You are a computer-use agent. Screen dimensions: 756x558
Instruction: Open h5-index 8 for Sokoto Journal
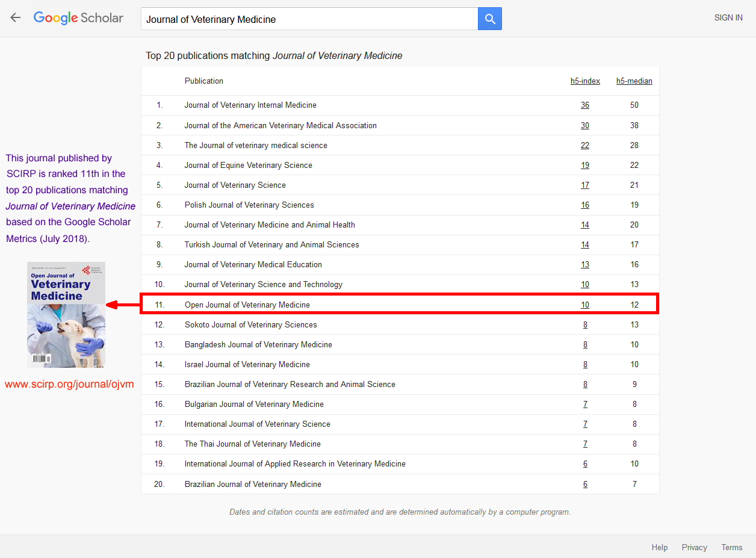coord(585,325)
